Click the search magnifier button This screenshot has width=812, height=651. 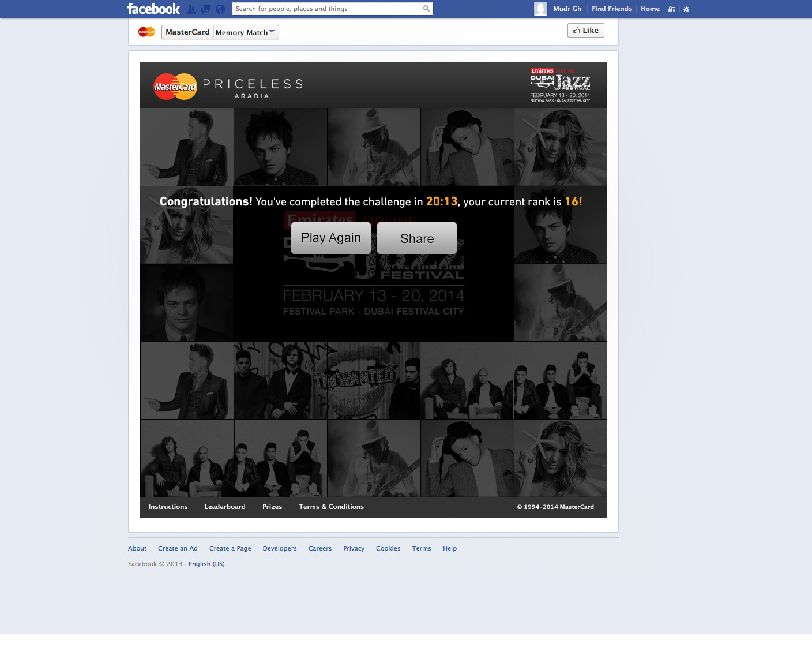[426, 9]
